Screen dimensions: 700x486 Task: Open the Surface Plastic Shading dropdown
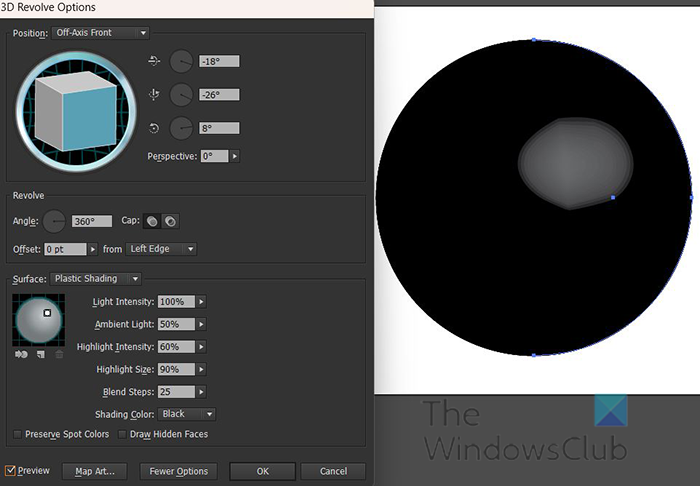pos(96,278)
